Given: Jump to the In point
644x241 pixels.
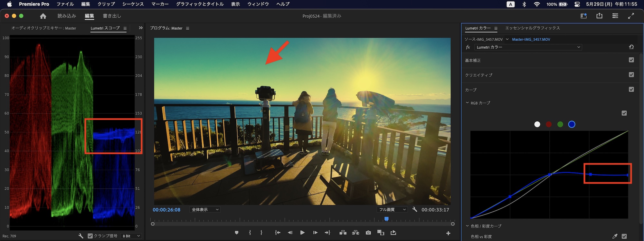Looking at the screenshot, I should 277,233.
